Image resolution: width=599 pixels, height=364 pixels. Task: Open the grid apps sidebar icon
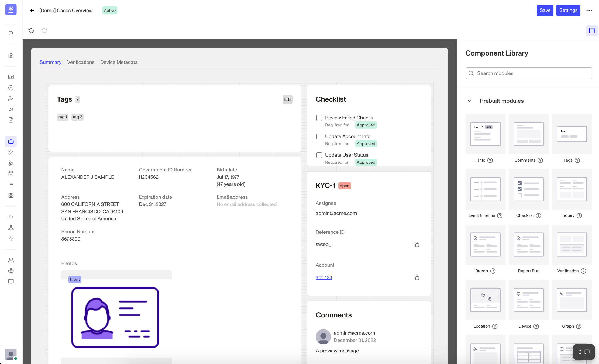pos(11,195)
